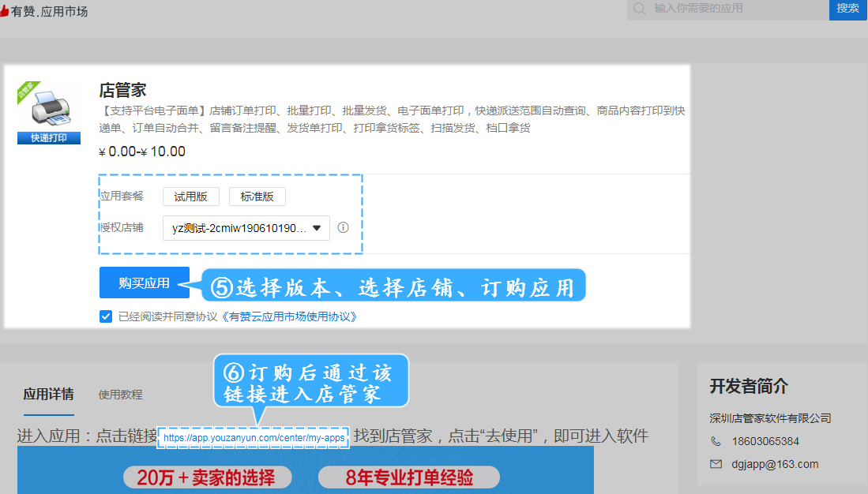Click the 购买应用 button
This screenshot has height=494, width=868.
tap(145, 283)
